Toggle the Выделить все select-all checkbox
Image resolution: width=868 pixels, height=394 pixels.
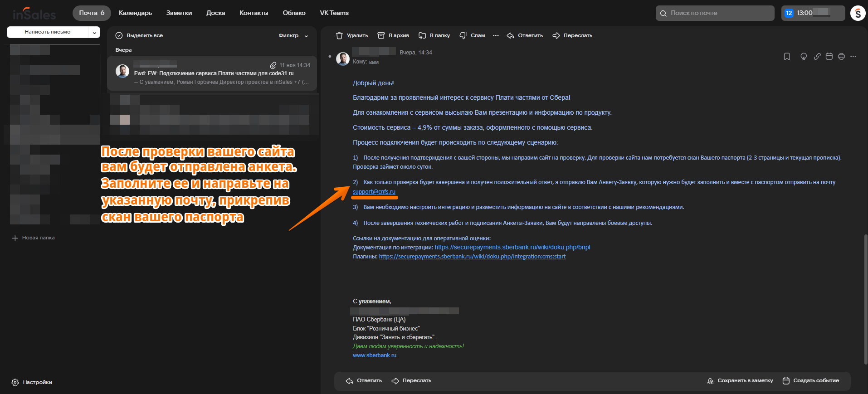tap(119, 35)
